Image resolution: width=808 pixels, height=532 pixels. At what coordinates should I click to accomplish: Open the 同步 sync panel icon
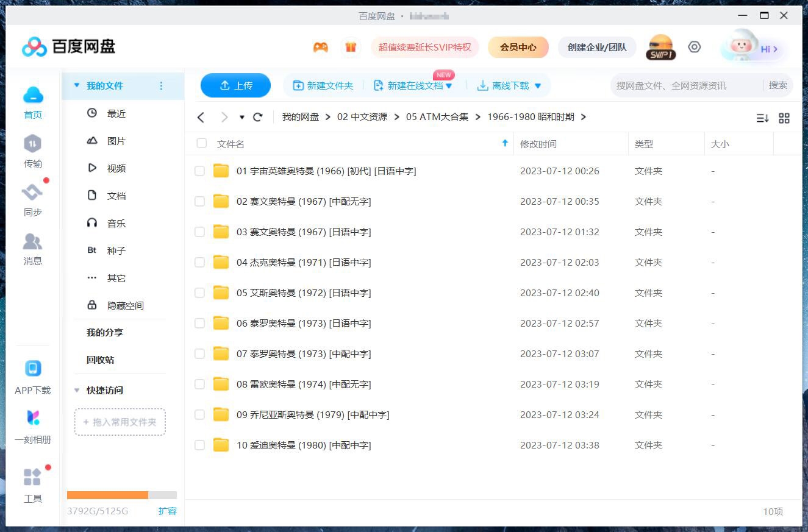tap(33, 193)
